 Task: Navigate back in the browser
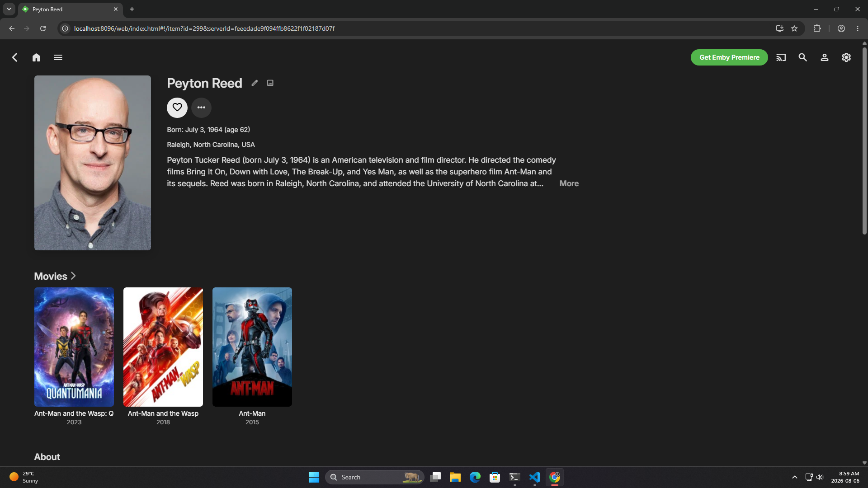point(12,28)
